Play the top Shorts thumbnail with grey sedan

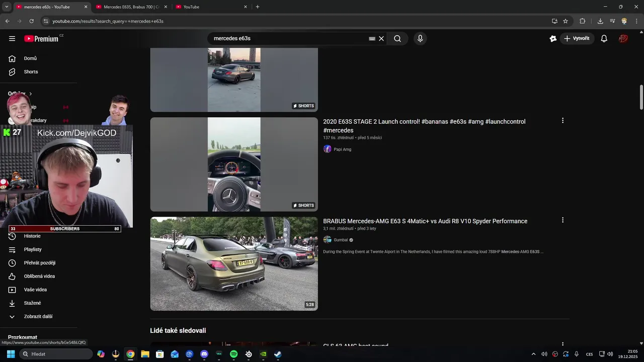pos(234,80)
